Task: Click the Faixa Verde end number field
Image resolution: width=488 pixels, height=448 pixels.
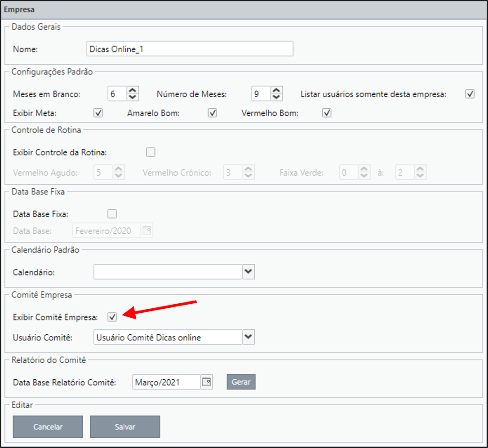Action: [x=405, y=172]
